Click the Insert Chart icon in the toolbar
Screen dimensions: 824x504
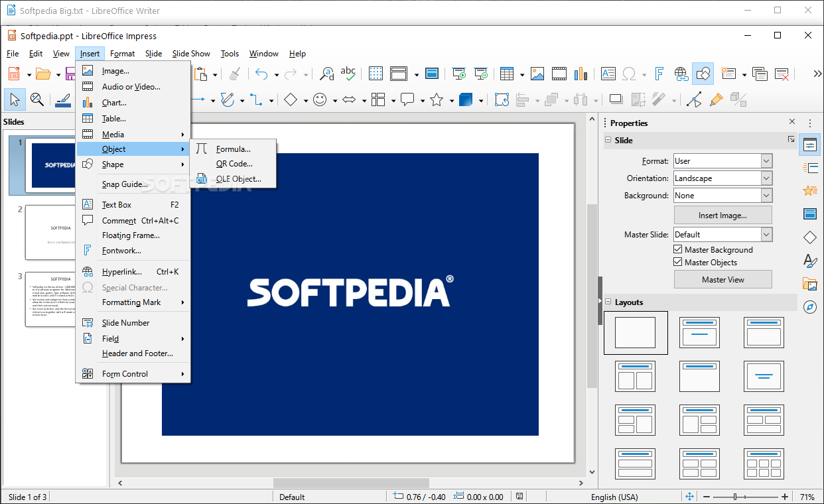[581, 74]
